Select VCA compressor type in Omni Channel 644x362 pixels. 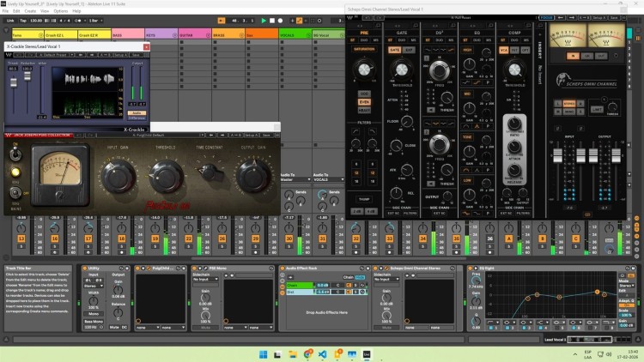pos(503,50)
